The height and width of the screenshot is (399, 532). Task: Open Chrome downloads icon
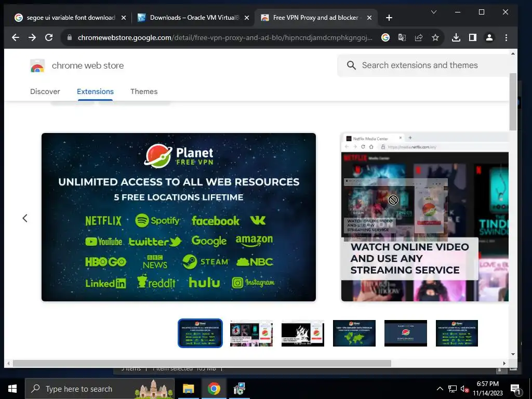pyautogui.click(x=456, y=37)
